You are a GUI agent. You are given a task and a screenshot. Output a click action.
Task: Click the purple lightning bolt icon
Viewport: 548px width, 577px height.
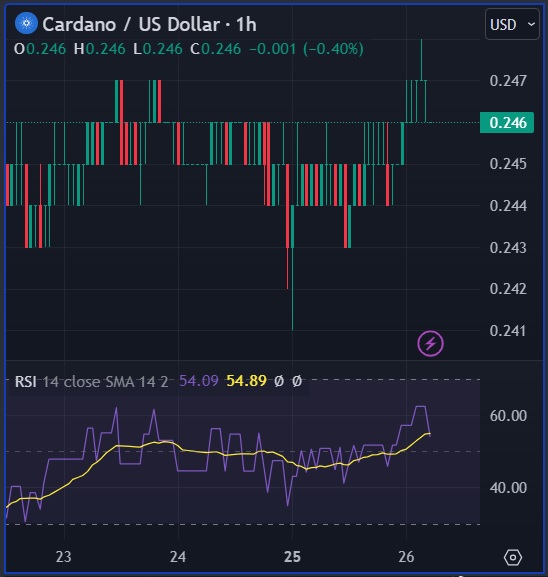[x=430, y=344]
